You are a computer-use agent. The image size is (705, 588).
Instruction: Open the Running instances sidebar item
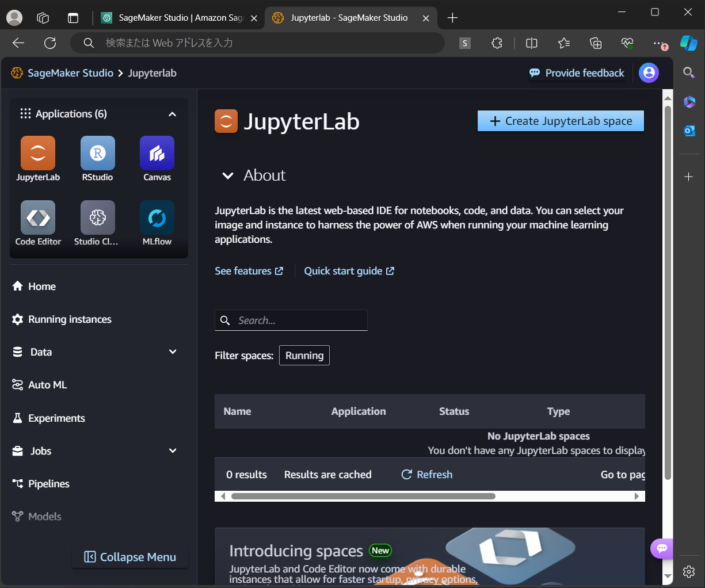[68, 319]
